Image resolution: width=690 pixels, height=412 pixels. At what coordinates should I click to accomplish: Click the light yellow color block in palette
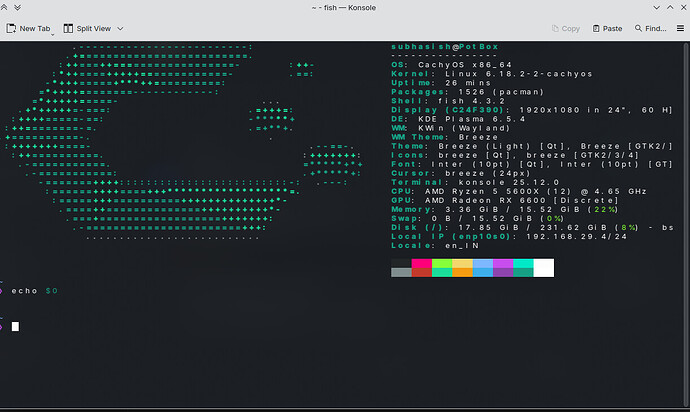point(462,263)
